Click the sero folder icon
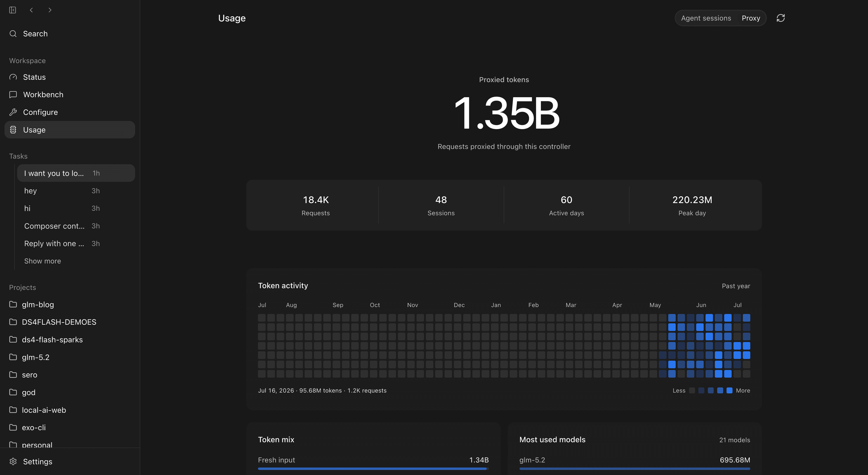Viewport: 868px width, 475px height. coord(13,375)
